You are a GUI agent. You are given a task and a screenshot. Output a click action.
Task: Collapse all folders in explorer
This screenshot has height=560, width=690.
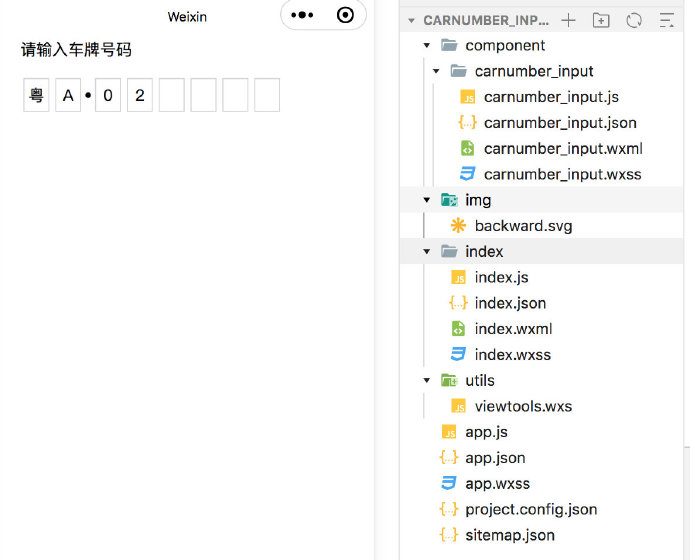pos(667,20)
